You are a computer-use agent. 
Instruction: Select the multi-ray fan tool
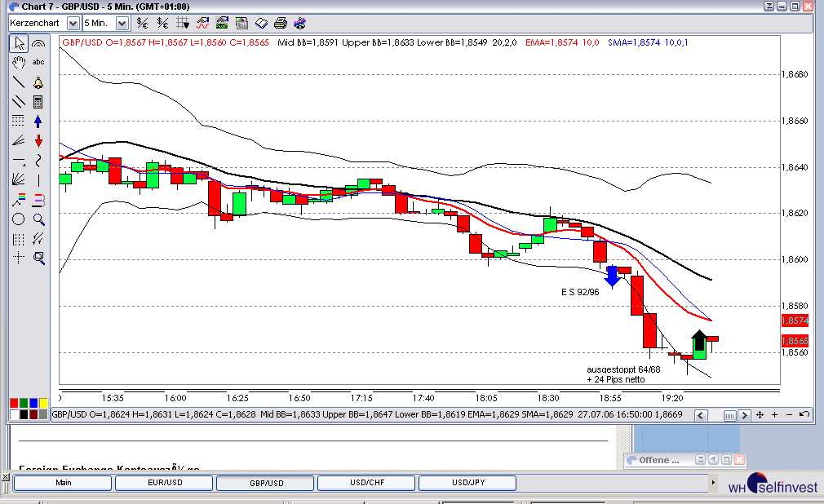tap(19, 179)
